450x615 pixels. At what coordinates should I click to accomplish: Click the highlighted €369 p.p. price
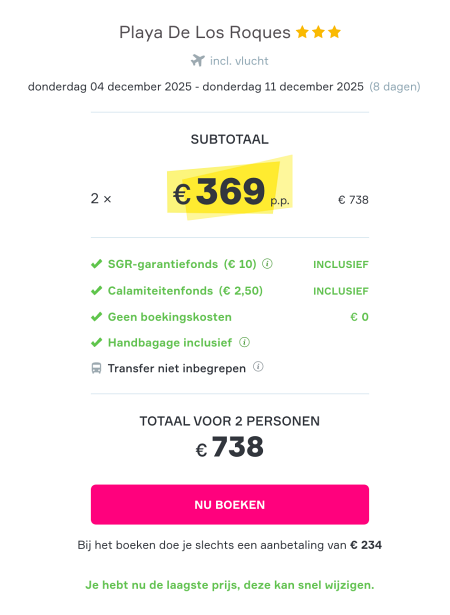(230, 192)
